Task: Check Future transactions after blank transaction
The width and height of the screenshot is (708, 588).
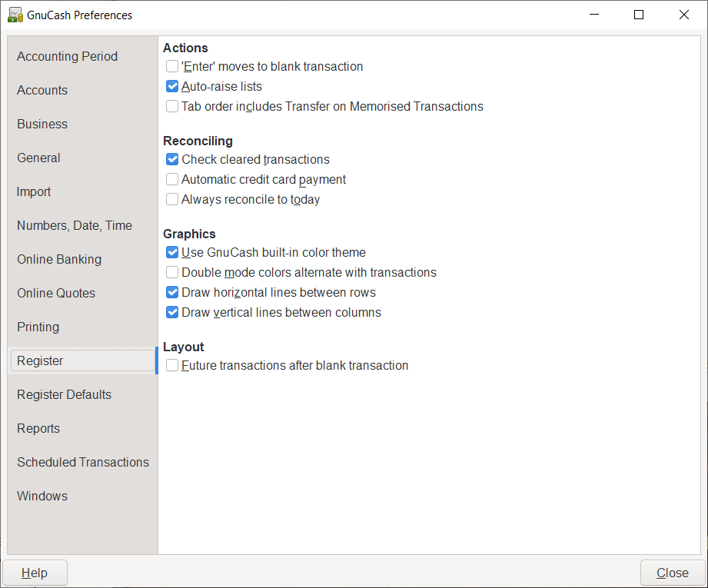Action: pos(172,366)
